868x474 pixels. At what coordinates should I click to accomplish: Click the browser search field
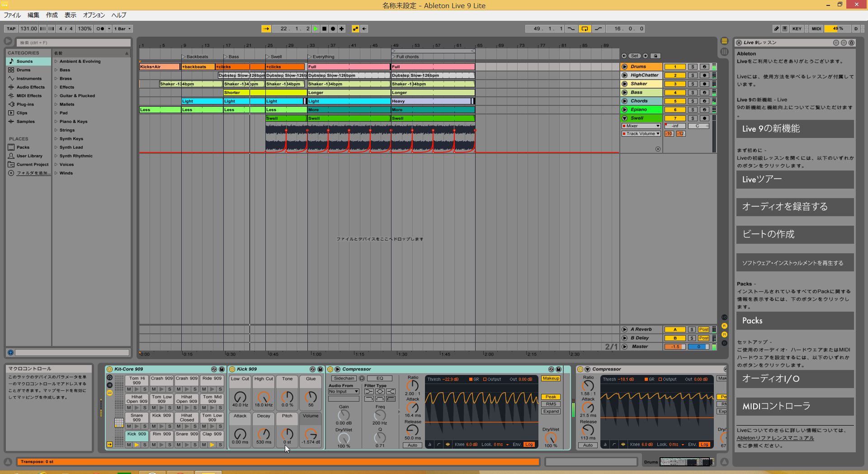tap(74, 43)
